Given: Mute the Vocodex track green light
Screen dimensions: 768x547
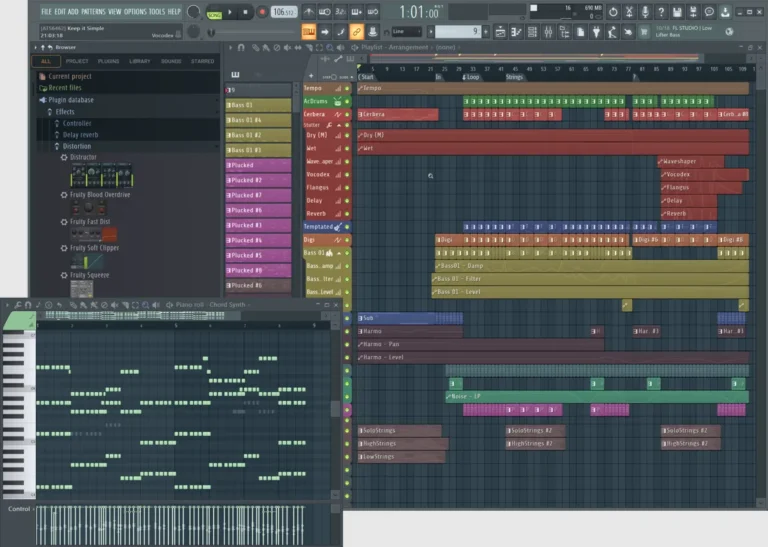Looking at the screenshot, I should pos(347,174).
